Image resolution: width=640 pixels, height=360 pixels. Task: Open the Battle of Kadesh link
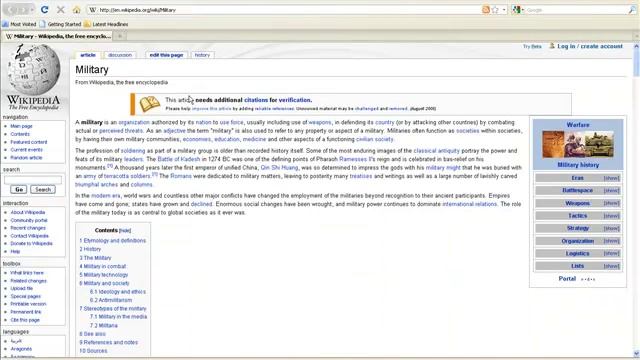[179, 159]
